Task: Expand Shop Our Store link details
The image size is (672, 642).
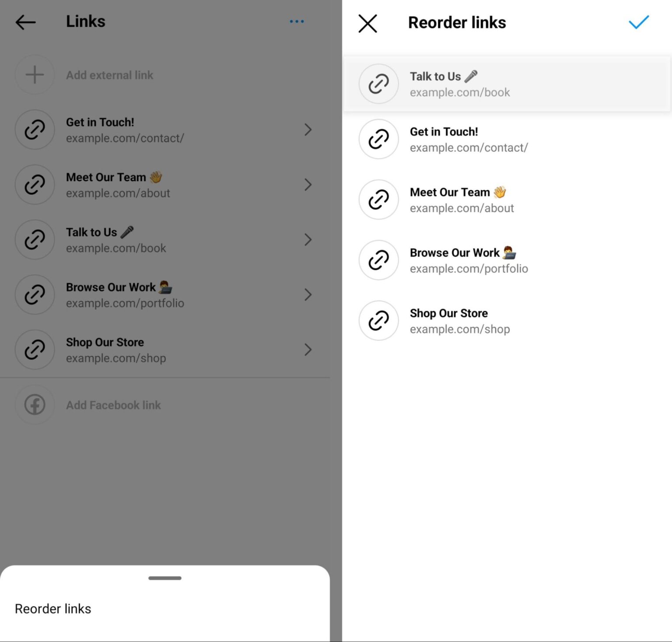Action: 308,350
